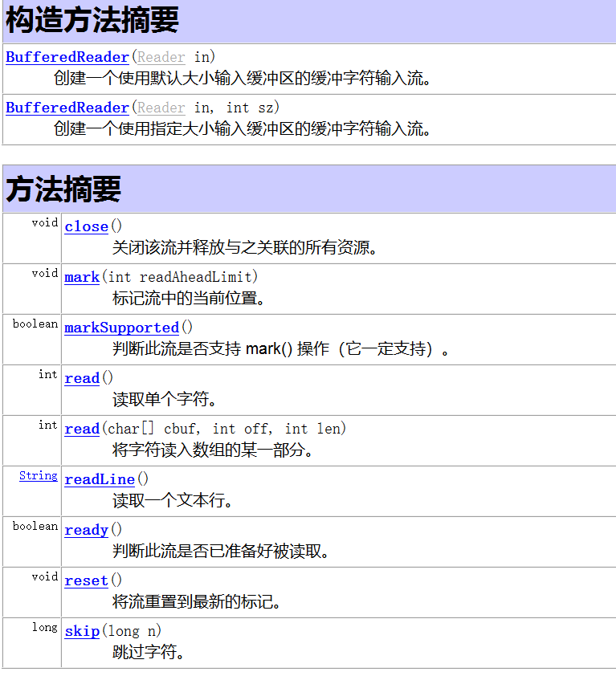The image size is (616, 676).
Task: Click the void return type in the close row
Action: (x=45, y=222)
